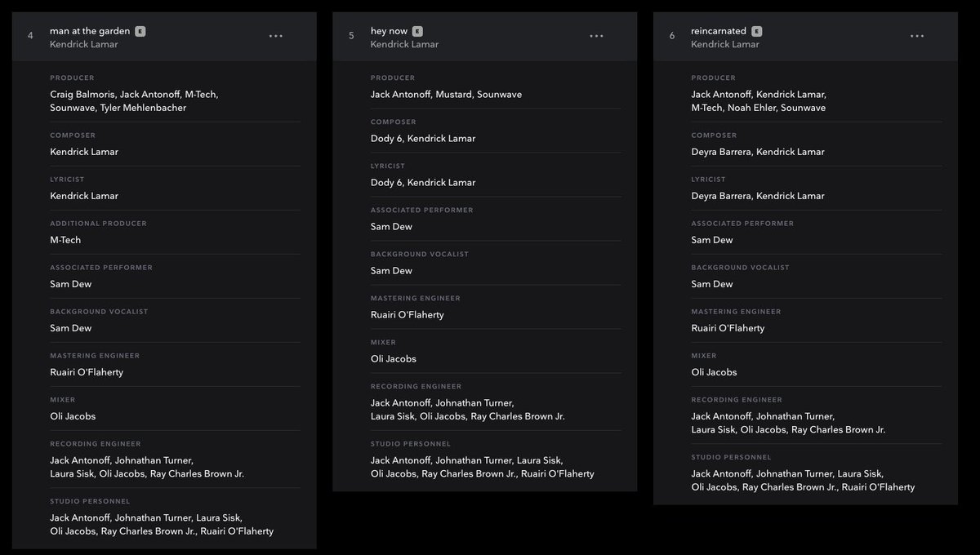Click track number 6 beside reincarnated
Screen dimensions: 980x555
tap(672, 36)
